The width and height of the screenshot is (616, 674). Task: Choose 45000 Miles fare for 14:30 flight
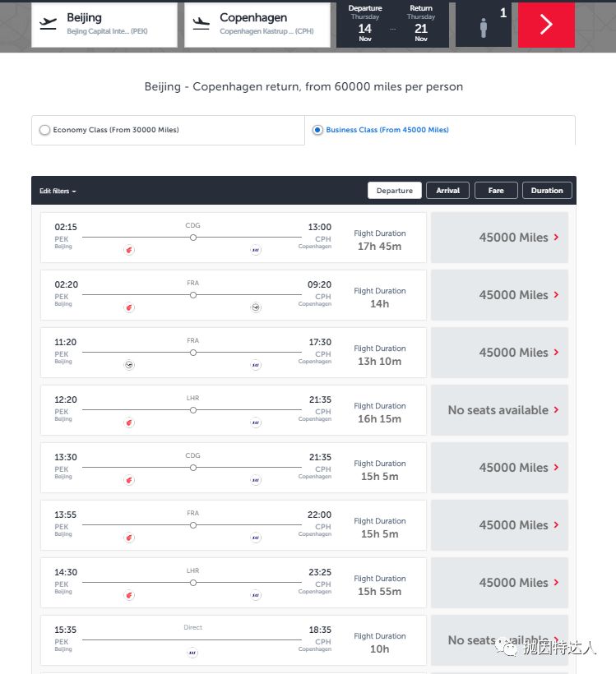[499, 583]
